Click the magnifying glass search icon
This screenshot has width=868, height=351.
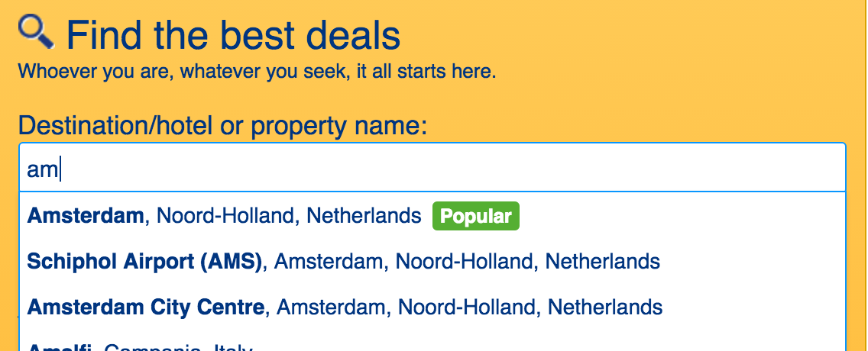(x=36, y=31)
